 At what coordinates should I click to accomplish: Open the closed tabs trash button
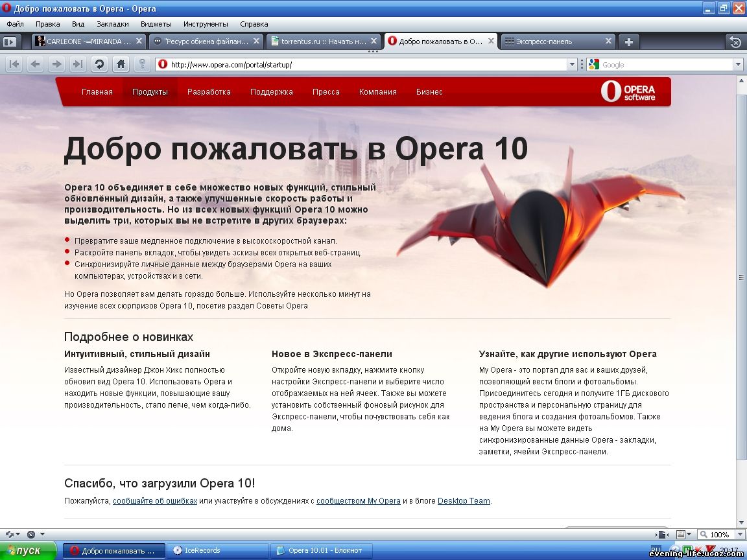pyautogui.click(x=735, y=42)
